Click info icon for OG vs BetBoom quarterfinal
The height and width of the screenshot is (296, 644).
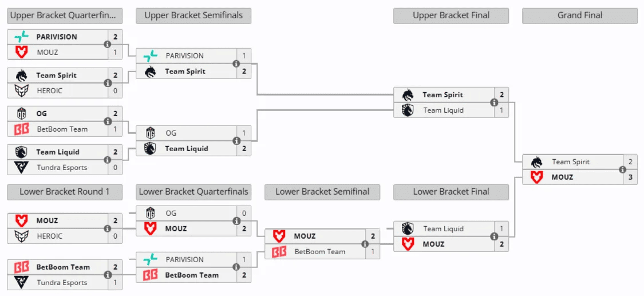[107, 121]
